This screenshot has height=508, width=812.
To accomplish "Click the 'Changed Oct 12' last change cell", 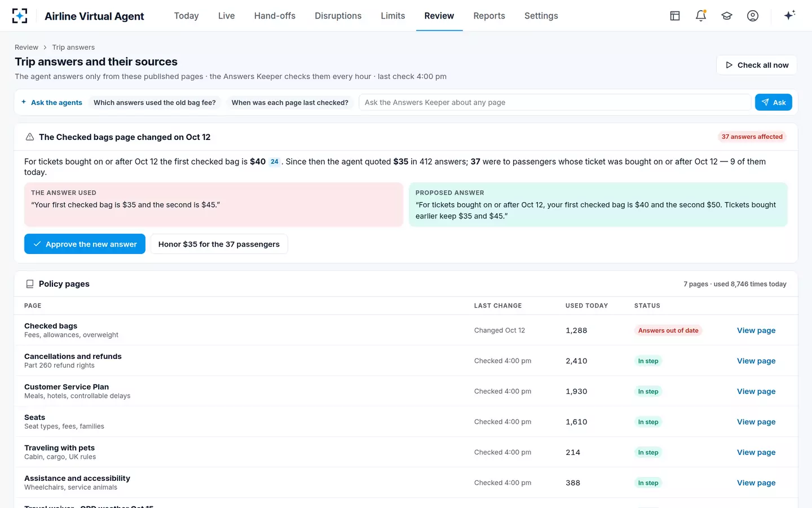I will [500, 330].
